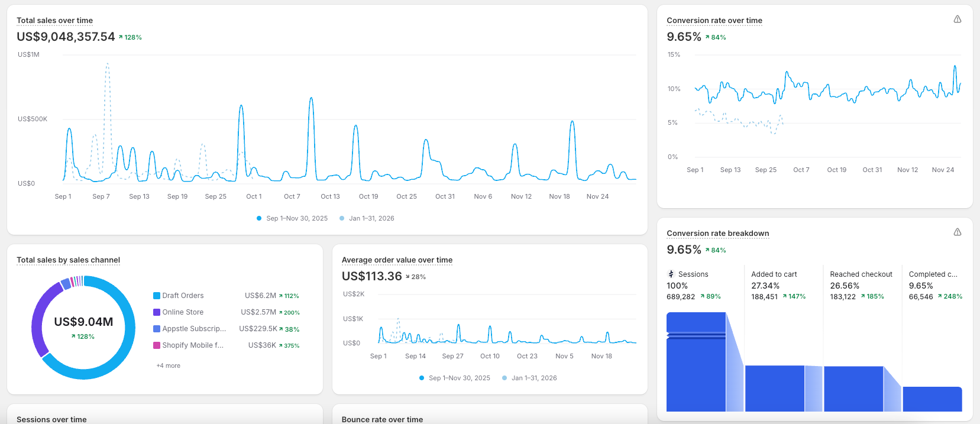Expand the +4 more sales channels list
The width and height of the screenshot is (980, 424).
[169, 365]
